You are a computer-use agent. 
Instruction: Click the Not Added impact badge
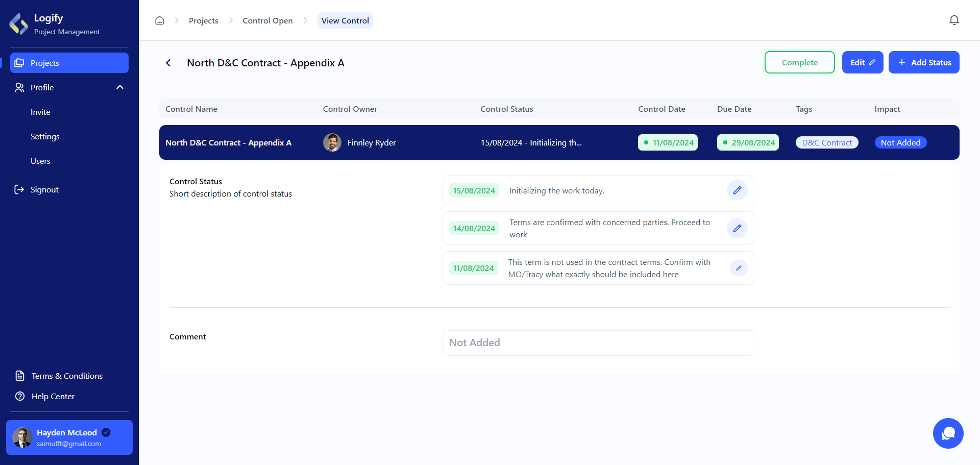tap(900, 142)
